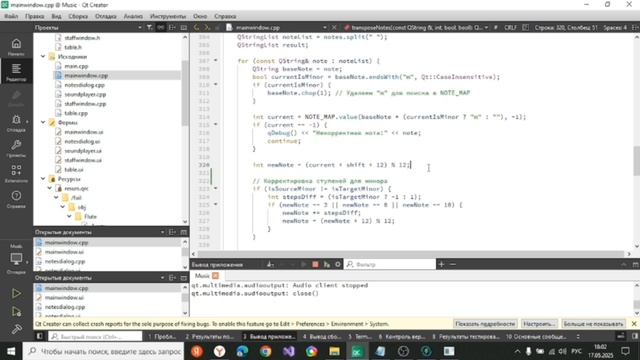Go forward in editor navigation history
The width and height of the screenshot is (640, 360).
pos(207,27)
